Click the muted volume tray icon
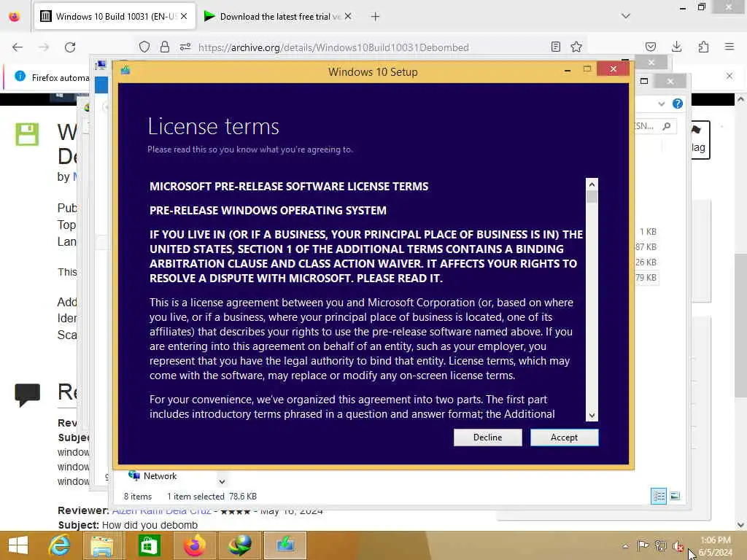 (678, 545)
